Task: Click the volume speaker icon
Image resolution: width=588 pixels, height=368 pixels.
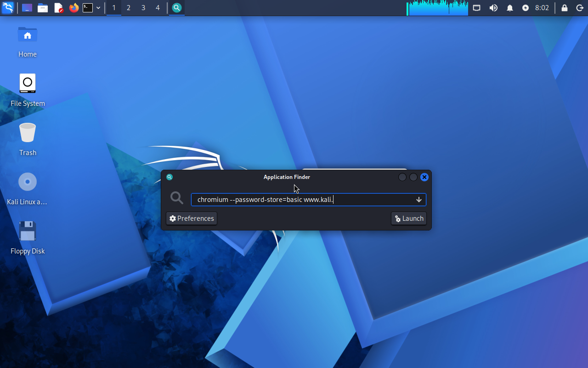Action: coord(493,8)
